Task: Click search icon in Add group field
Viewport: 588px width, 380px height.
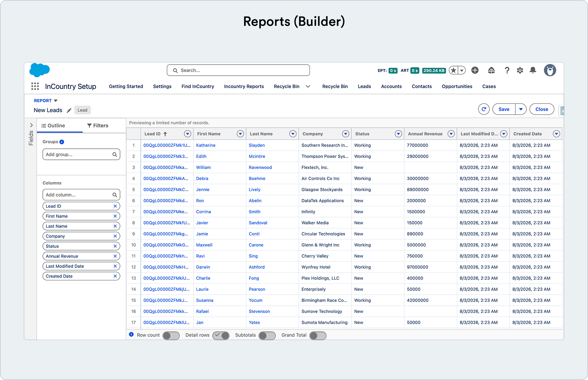Action: click(x=115, y=155)
